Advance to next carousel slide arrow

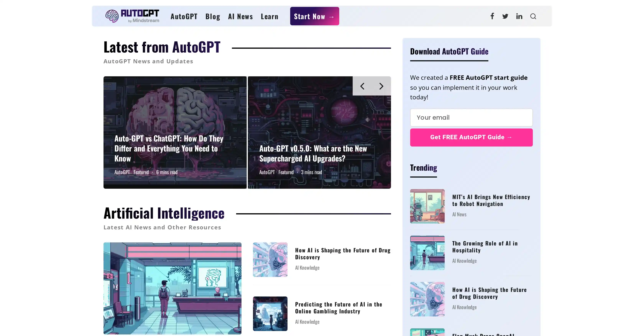pyautogui.click(x=381, y=86)
